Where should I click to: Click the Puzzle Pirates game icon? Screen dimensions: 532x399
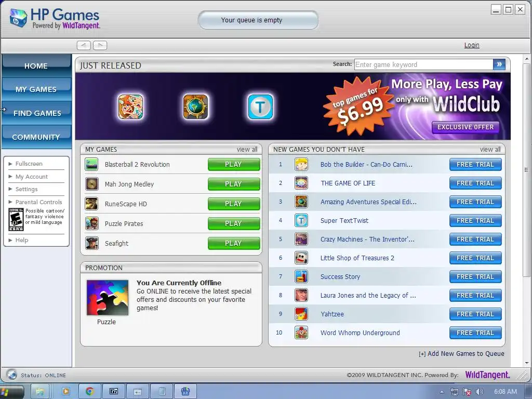pos(91,223)
